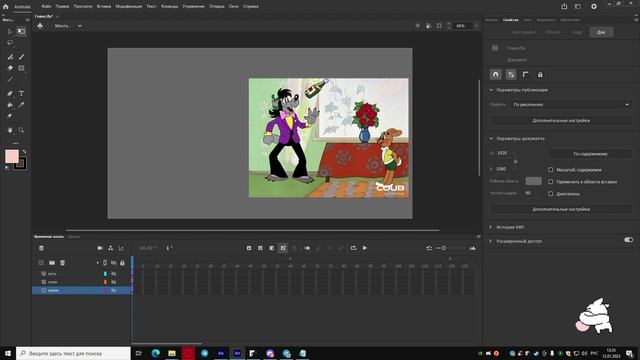The height and width of the screenshot is (360, 640).
Task: Click the swap colors arrow icon
Action: [x=24, y=151]
